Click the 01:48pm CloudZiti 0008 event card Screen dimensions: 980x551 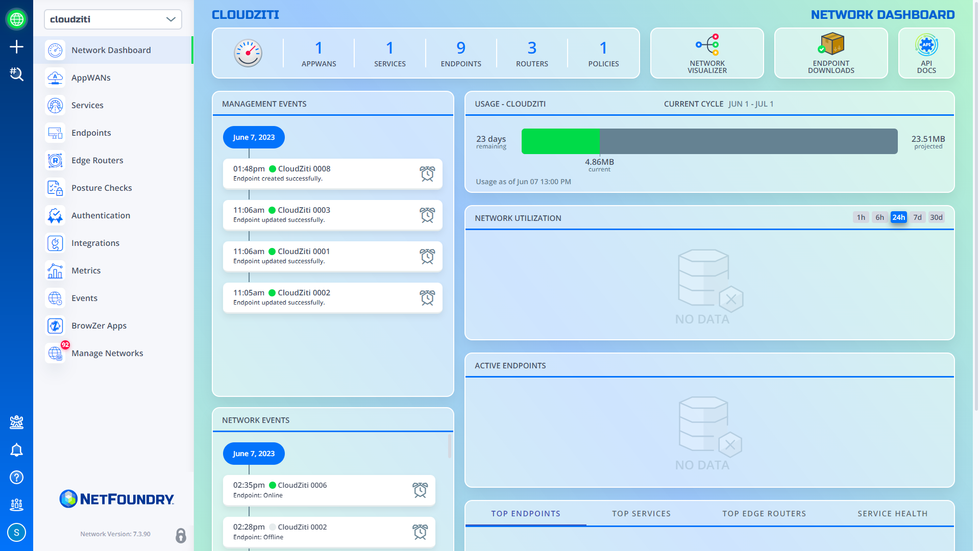[333, 173]
